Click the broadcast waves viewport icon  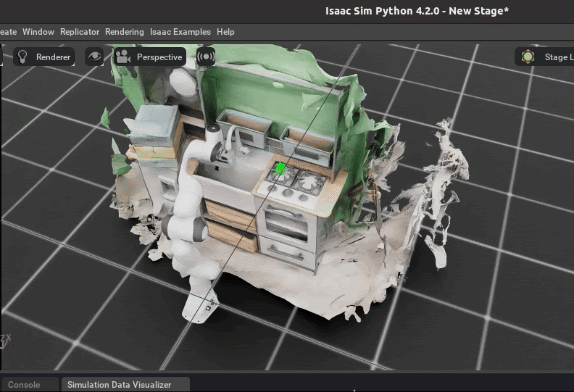tap(206, 57)
